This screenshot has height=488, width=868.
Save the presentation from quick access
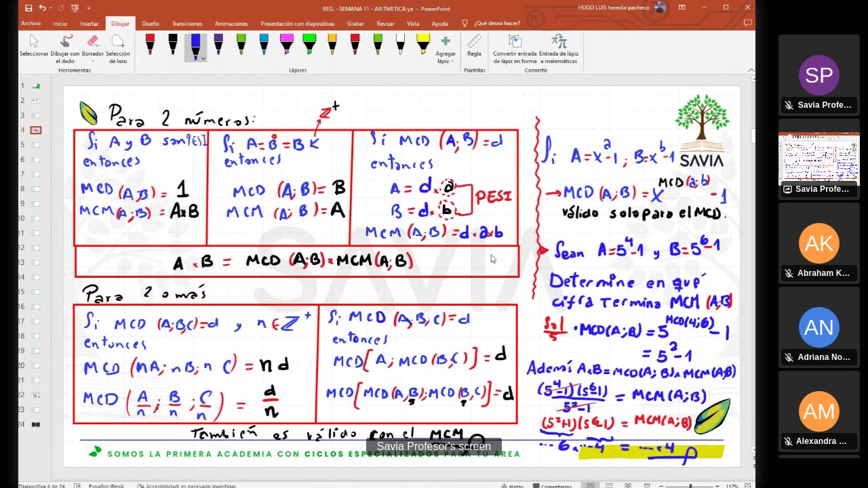click(x=28, y=8)
